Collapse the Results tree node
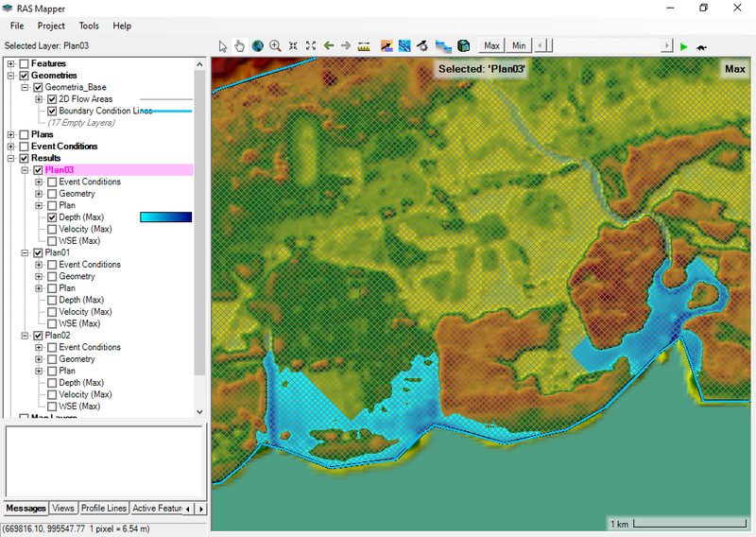 [x=11, y=158]
